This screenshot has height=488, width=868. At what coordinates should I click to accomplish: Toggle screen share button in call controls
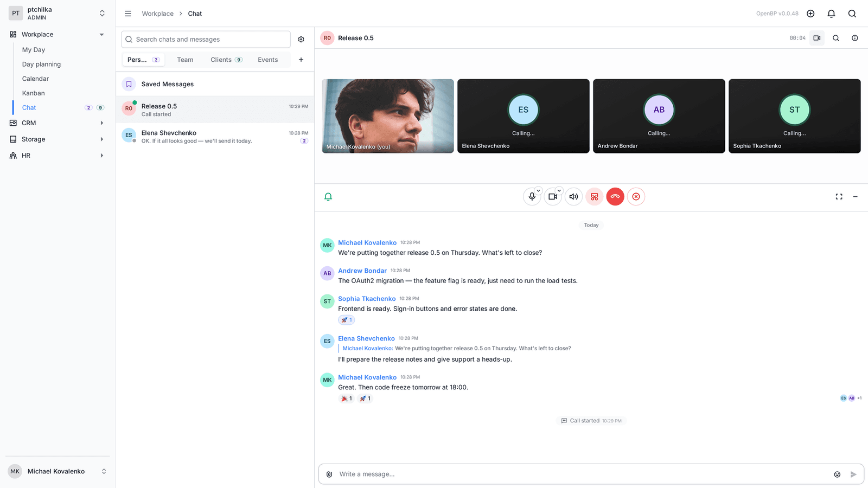click(595, 197)
